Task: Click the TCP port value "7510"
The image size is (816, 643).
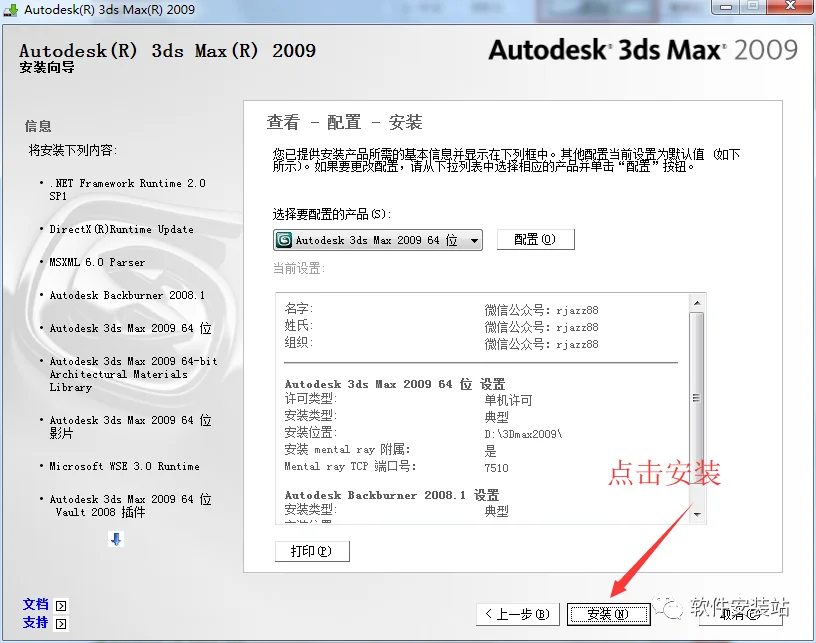Action: click(496, 468)
